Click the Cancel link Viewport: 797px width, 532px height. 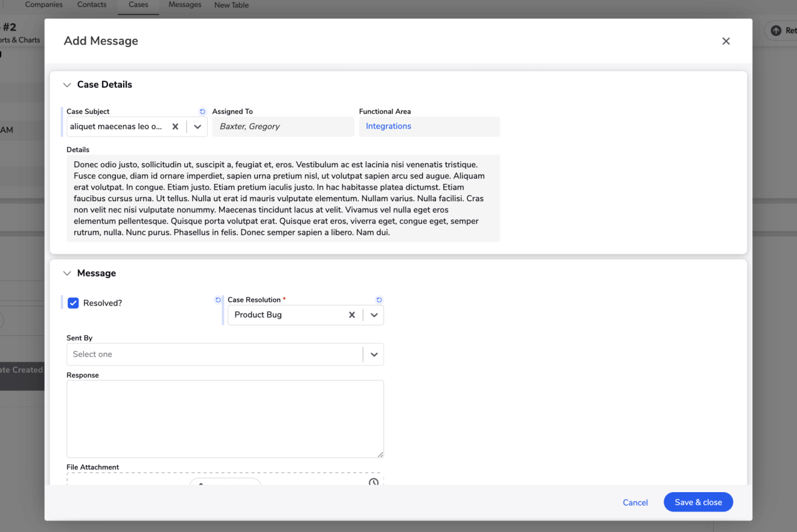(x=635, y=502)
